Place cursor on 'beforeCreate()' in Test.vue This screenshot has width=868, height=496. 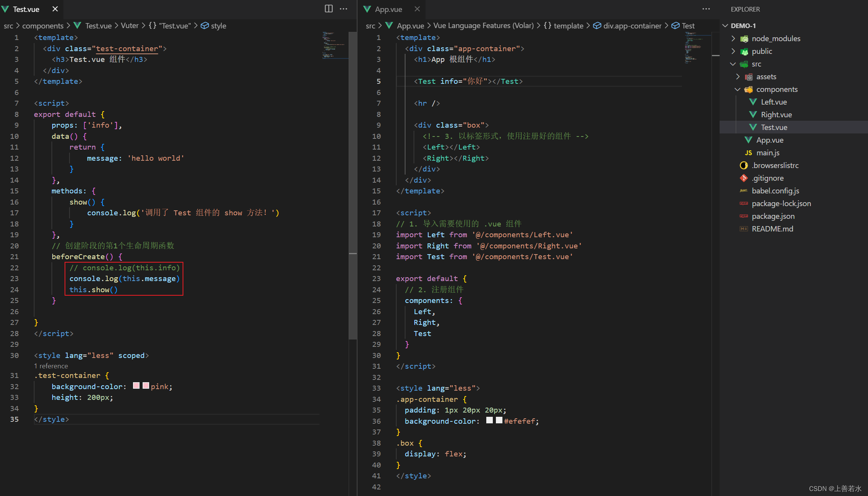click(x=82, y=257)
